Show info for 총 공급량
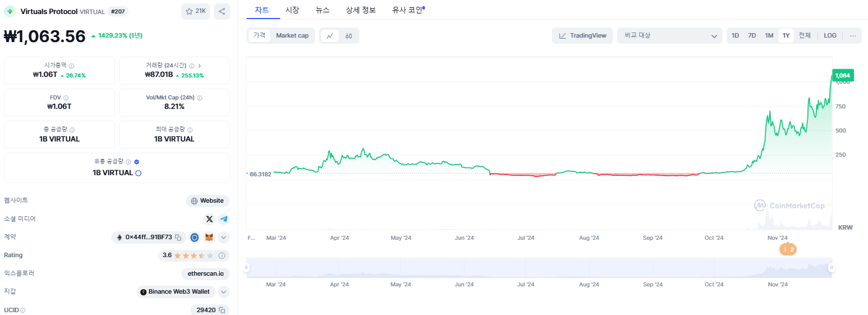 click(x=72, y=130)
